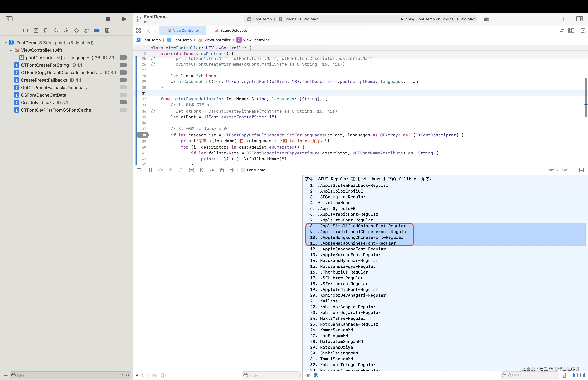Viewport: 588px width, 380px height.
Task: Click the Debug Memory Graph icon
Action: [212, 170]
